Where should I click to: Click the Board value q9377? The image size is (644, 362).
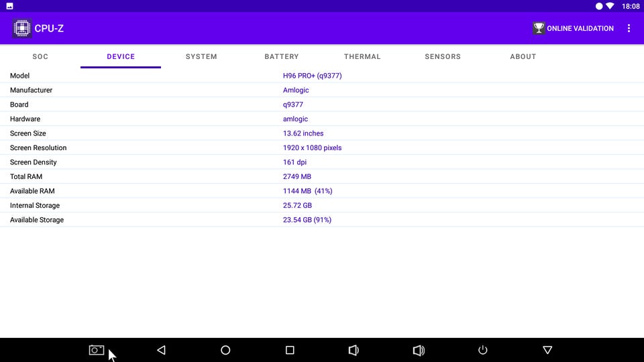pyautogui.click(x=293, y=105)
